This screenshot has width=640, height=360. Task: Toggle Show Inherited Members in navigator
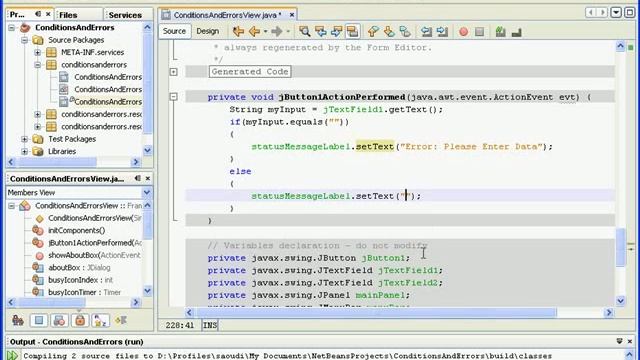click(x=18, y=320)
